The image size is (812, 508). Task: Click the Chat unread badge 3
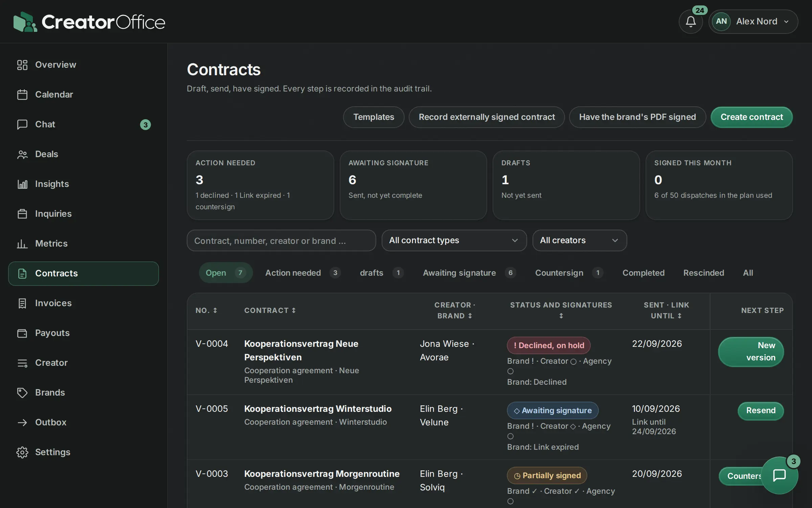tap(145, 125)
